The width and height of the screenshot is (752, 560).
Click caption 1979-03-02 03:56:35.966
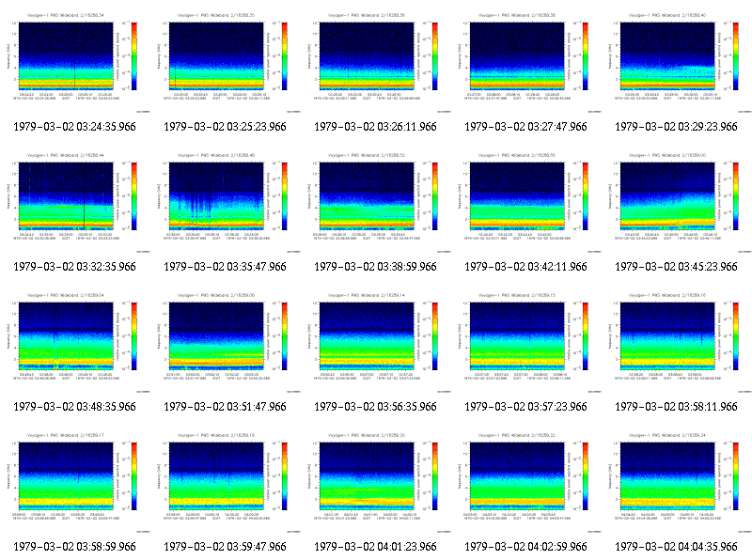375,407
